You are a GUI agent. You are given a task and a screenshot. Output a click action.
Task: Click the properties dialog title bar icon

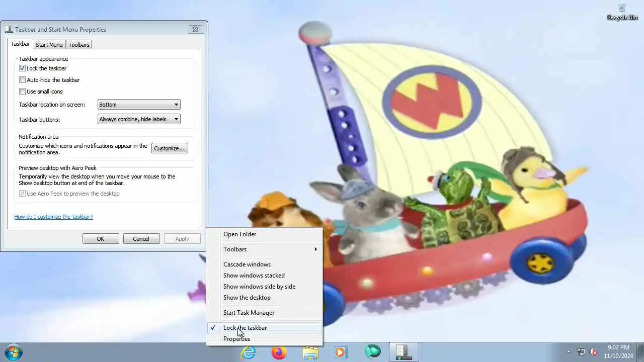pyautogui.click(x=9, y=29)
